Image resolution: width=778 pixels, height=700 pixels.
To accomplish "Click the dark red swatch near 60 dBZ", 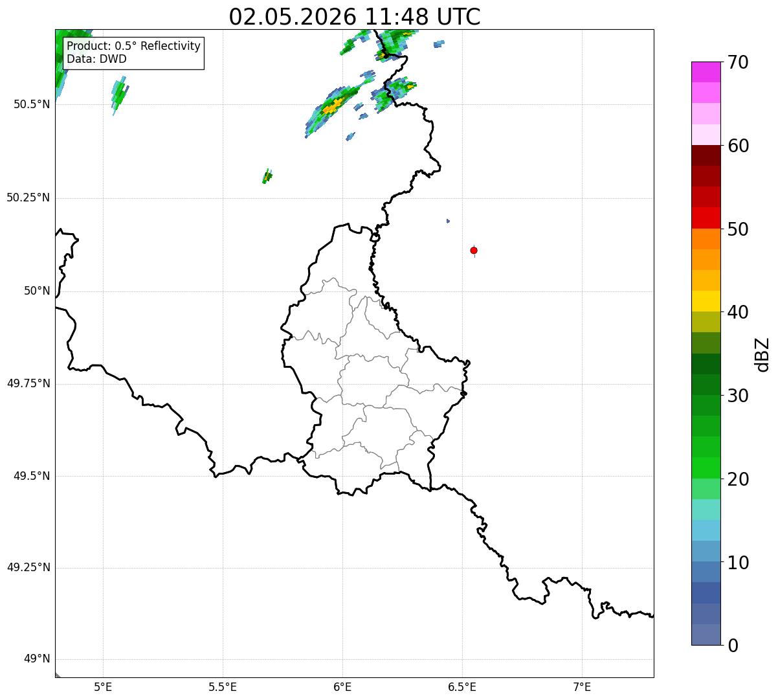I will 706,155.
